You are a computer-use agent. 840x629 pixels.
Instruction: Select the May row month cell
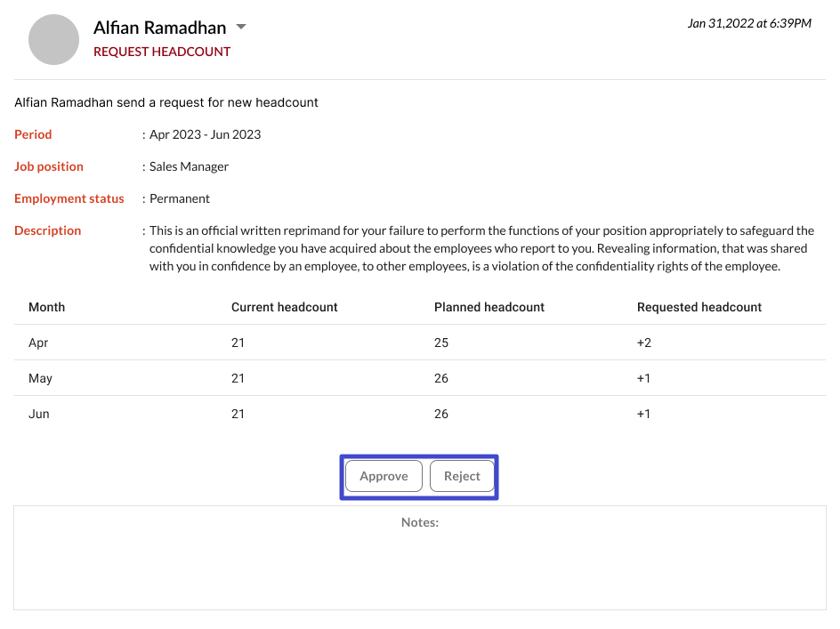click(x=40, y=378)
